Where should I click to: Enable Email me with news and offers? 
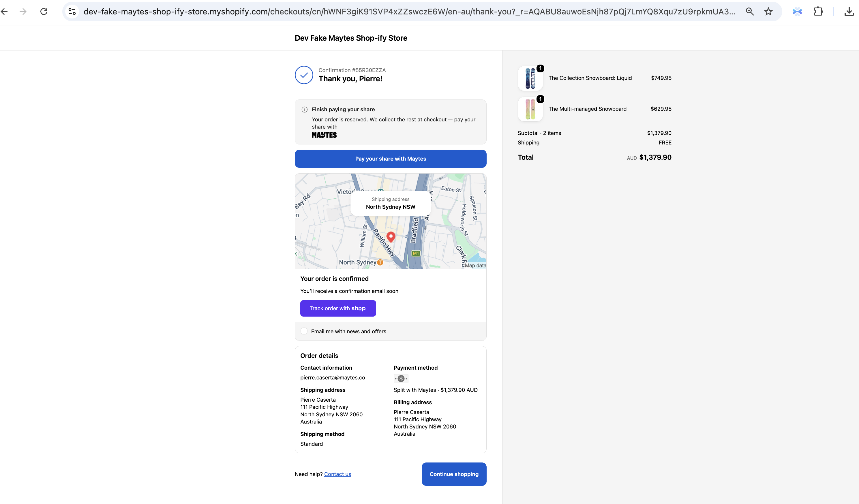pos(304,331)
